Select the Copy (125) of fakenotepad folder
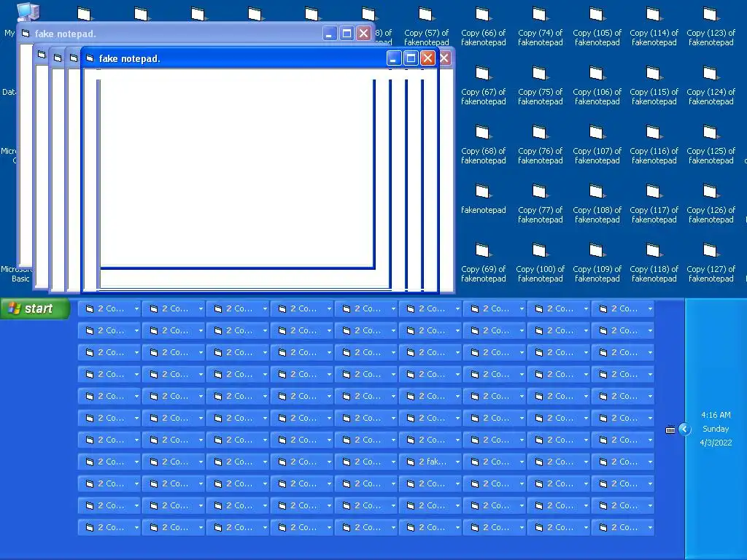This screenshot has width=747, height=560. point(711,145)
